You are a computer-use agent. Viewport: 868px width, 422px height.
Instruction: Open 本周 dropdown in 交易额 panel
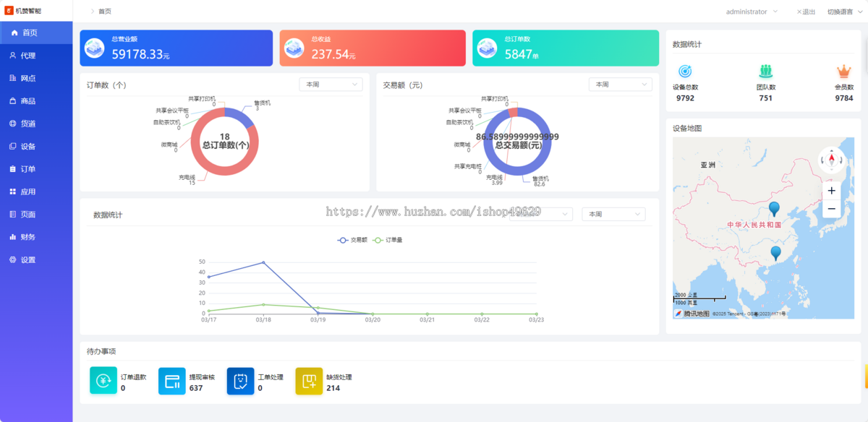(620, 85)
